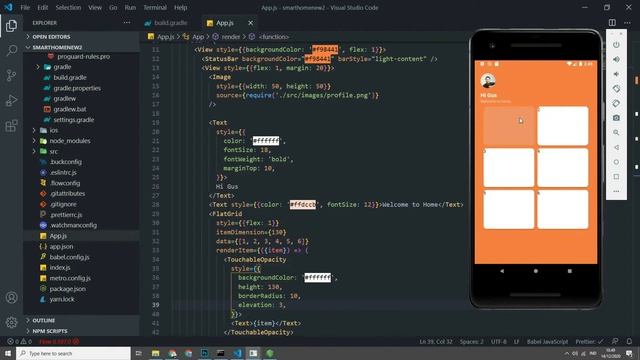Open the Run and Debug view
This screenshot has width=640, height=360.
point(11,100)
